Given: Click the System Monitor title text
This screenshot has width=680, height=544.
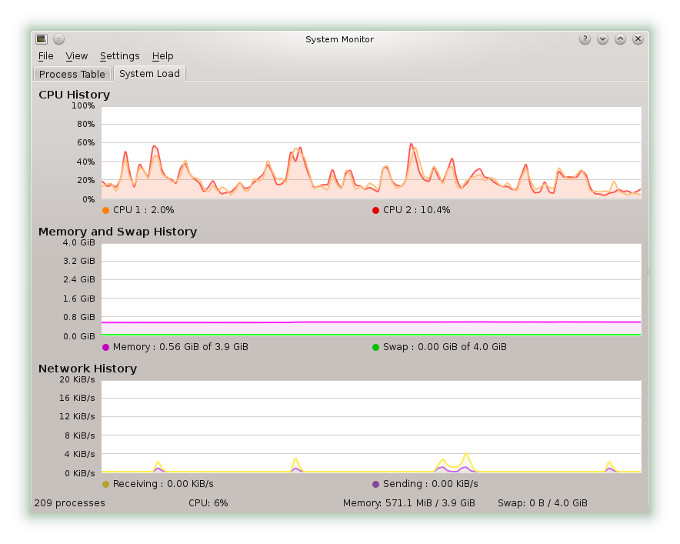Looking at the screenshot, I should 340,39.
